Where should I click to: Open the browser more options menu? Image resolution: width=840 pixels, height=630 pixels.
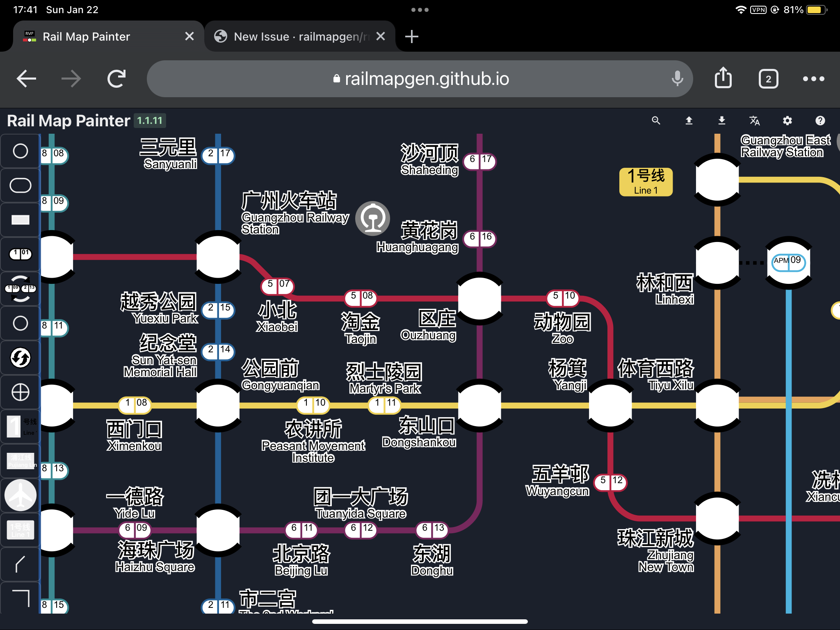coord(813,79)
